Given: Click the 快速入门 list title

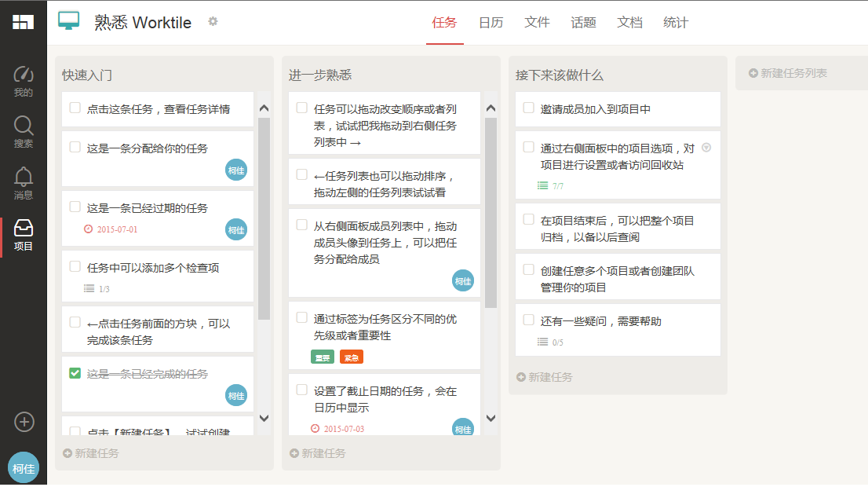Looking at the screenshot, I should (x=87, y=75).
